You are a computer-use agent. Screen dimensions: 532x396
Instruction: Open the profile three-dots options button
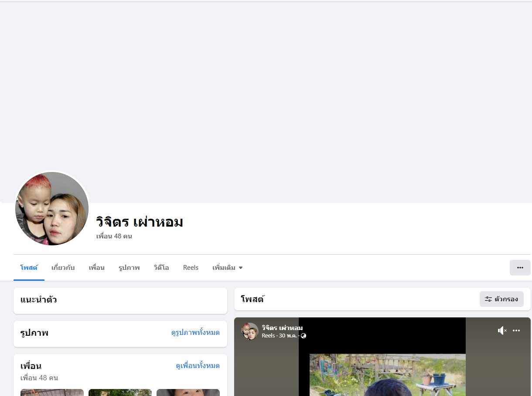[x=520, y=268]
